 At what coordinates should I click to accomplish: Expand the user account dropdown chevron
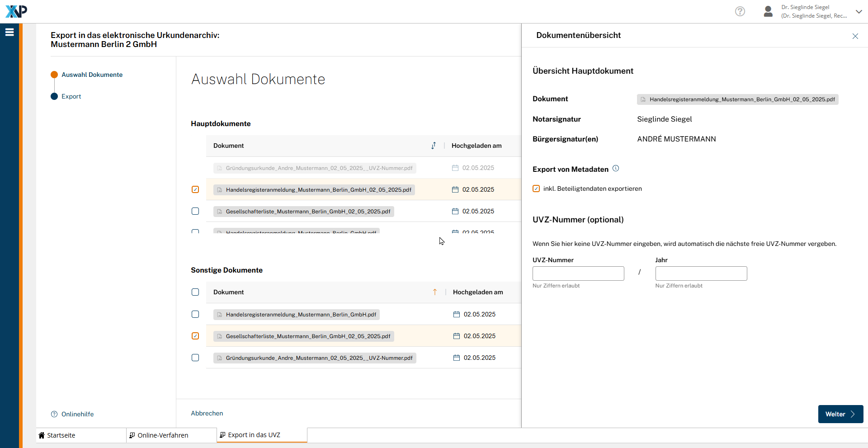pyautogui.click(x=859, y=11)
